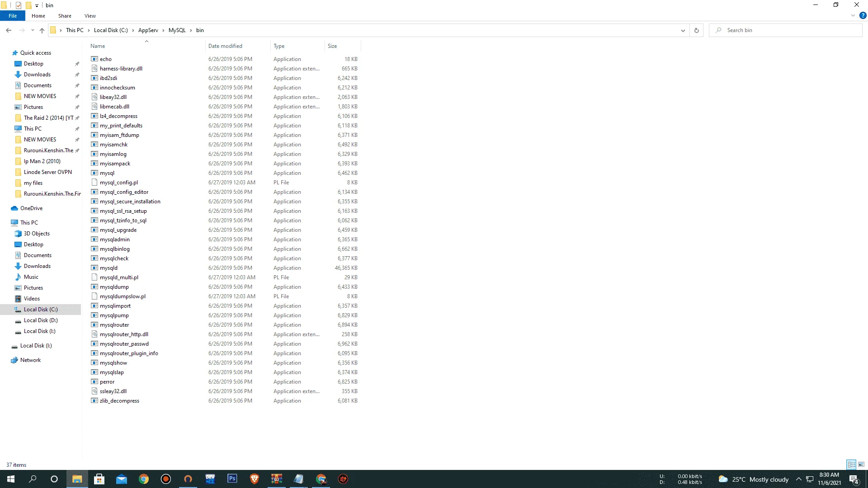Select the zlib_decompress file name

point(119,401)
